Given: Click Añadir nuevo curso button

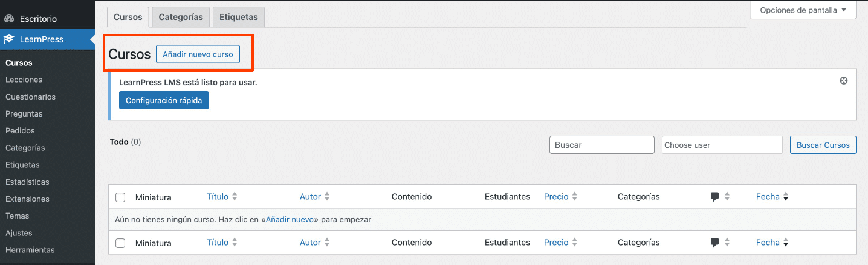Looking at the screenshot, I should (x=198, y=54).
